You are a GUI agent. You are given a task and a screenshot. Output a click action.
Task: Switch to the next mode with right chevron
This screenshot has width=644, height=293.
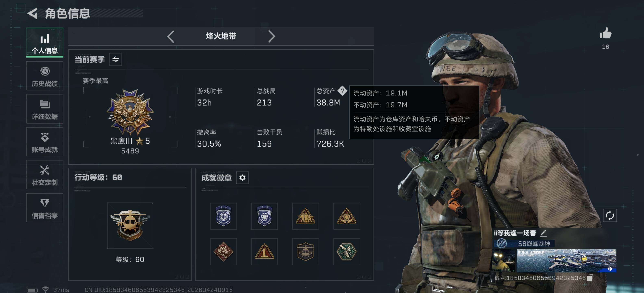point(272,37)
